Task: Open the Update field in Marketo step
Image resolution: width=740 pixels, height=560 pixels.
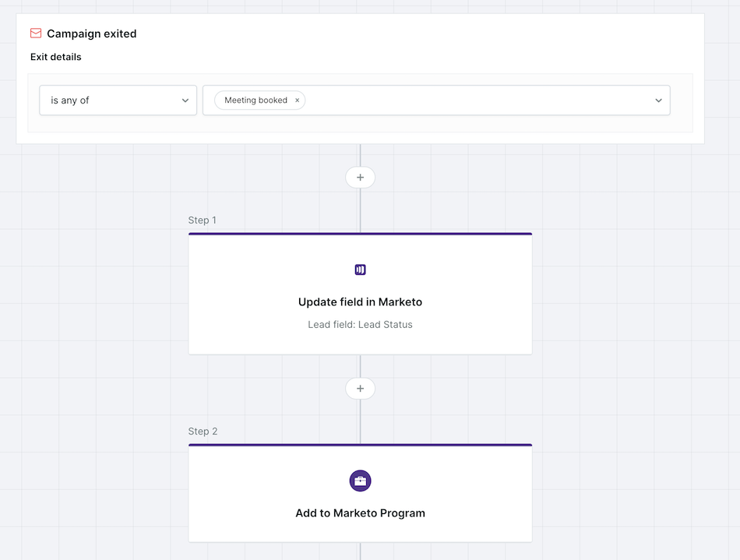Action: 360,294
